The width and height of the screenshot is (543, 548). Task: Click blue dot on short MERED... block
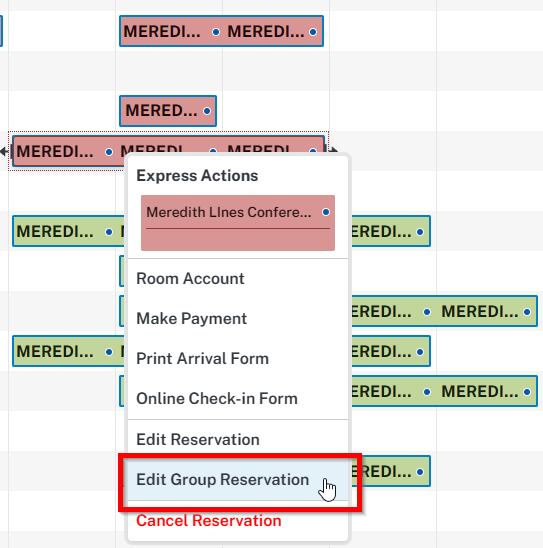pyautogui.click(x=207, y=111)
